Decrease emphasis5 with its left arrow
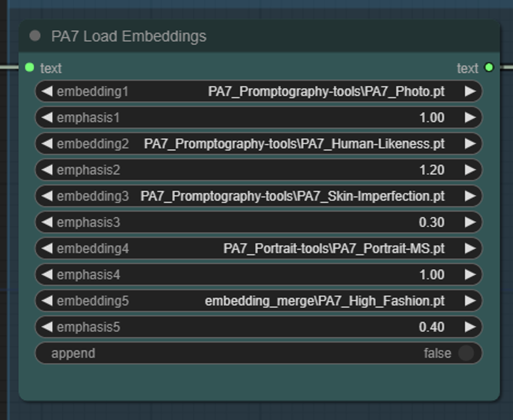The height and width of the screenshot is (420, 513). pos(47,327)
